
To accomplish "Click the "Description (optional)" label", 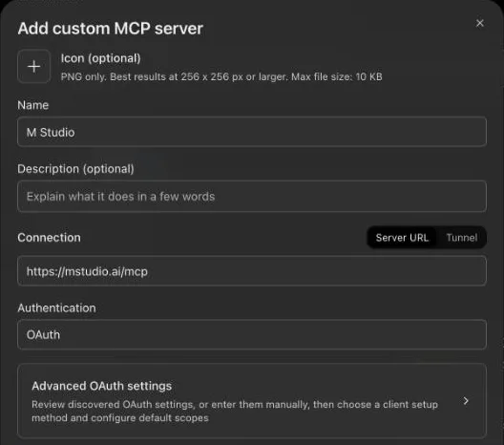I will 75,169.
